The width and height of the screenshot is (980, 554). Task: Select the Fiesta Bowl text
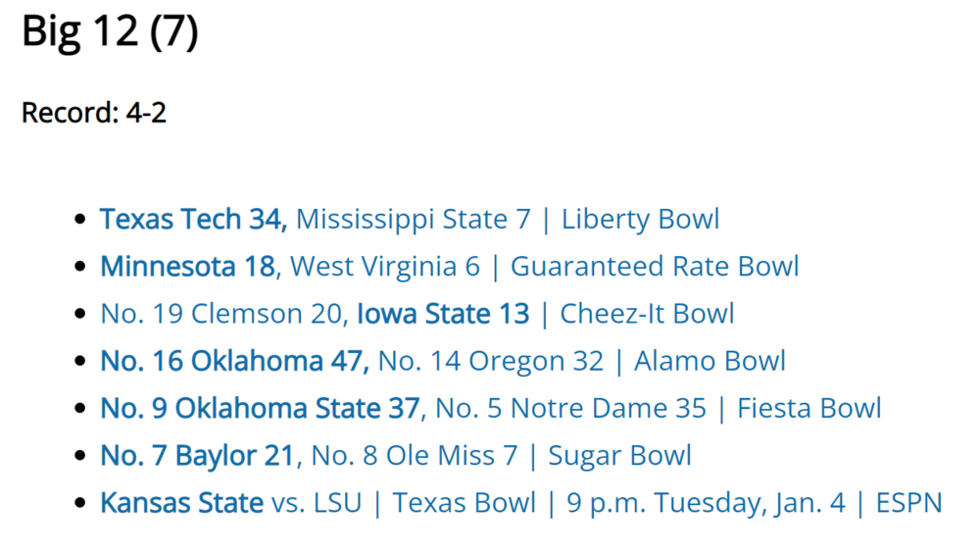click(x=808, y=408)
